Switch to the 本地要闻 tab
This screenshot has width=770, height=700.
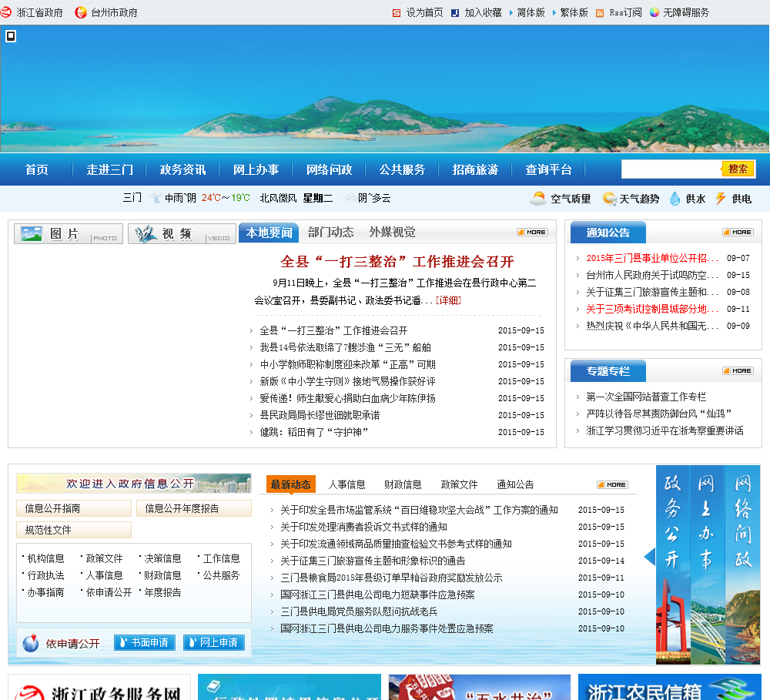(x=269, y=233)
